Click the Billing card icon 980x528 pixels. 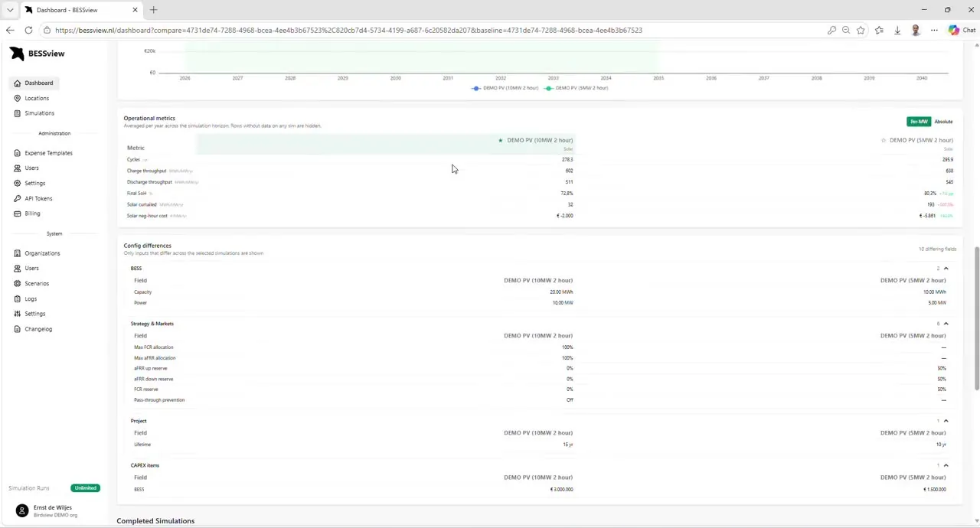click(18, 213)
